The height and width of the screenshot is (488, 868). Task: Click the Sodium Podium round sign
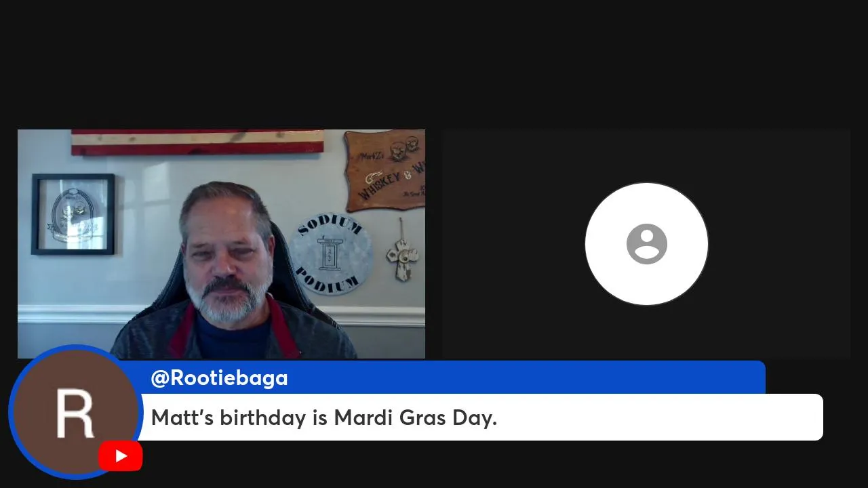(330, 254)
